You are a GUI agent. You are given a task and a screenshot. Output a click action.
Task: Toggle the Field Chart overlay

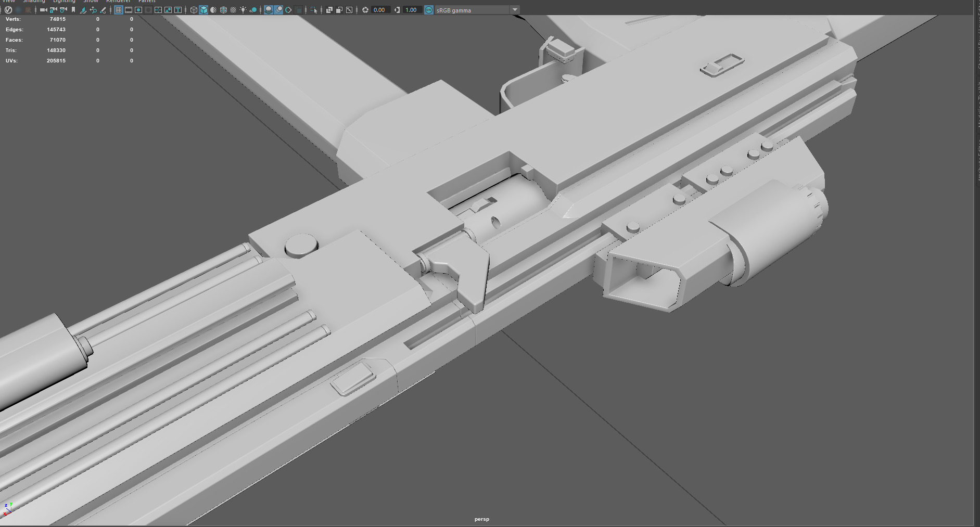click(x=158, y=10)
